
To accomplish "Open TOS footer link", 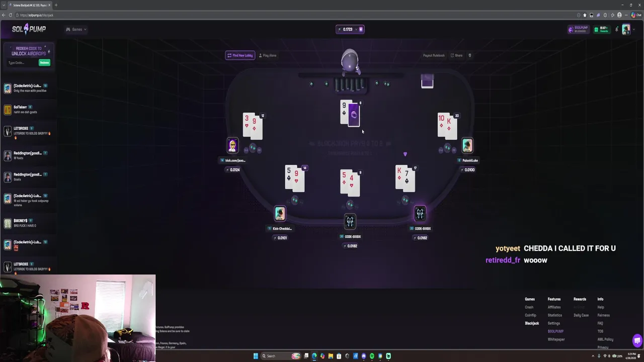I will click(x=600, y=331).
